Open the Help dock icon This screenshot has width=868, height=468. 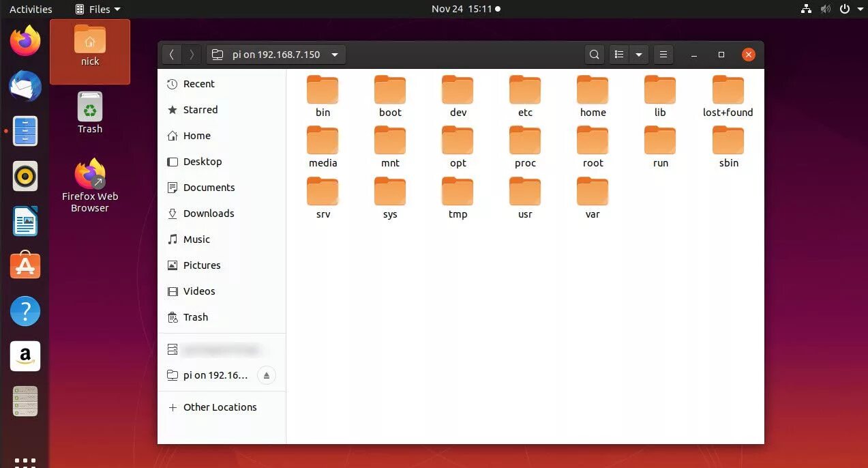pyautogui.click(x=25, y=311)
